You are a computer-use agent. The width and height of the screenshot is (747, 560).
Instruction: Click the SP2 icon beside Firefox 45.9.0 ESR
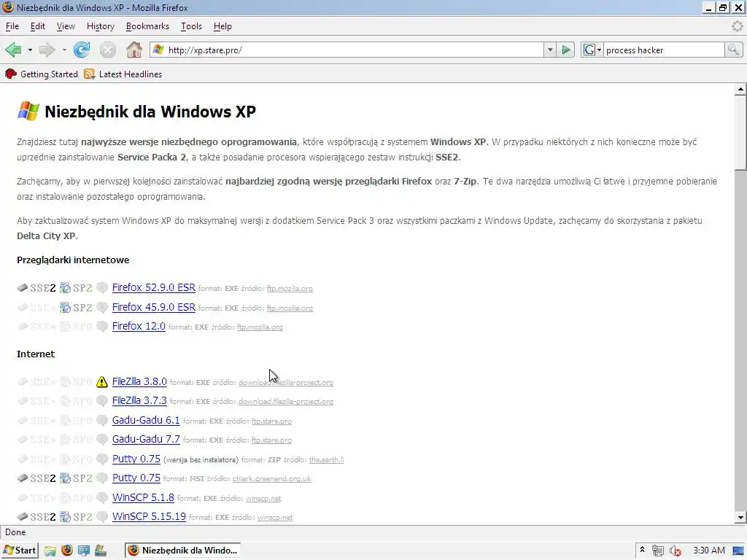pyautogui.click(x=76, y=307)
